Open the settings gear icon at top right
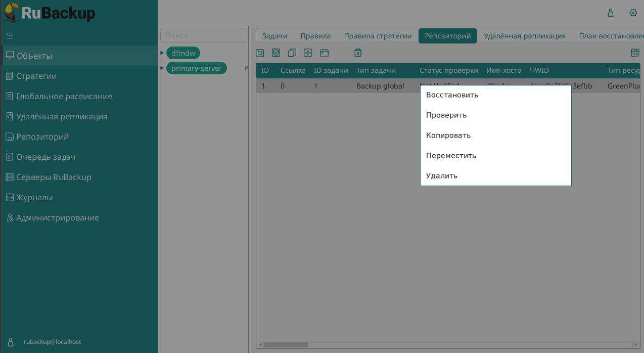The width and height of the screenshot is (644, 353). [x=633, y=13]
